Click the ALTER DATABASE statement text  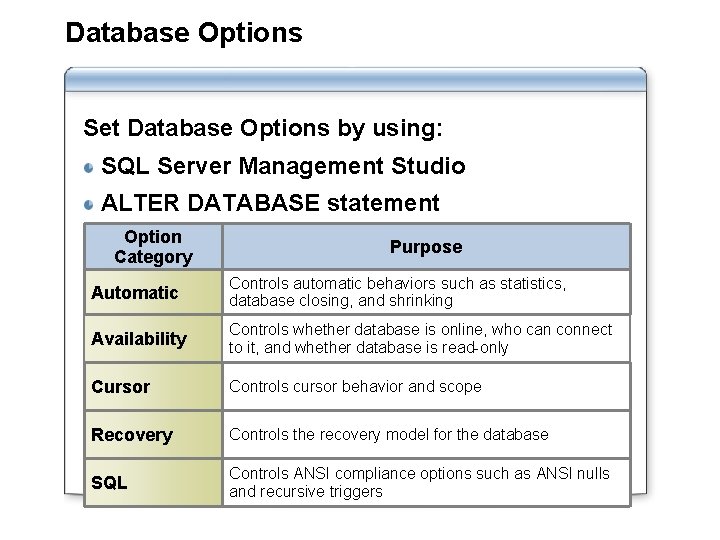point(270,204)
